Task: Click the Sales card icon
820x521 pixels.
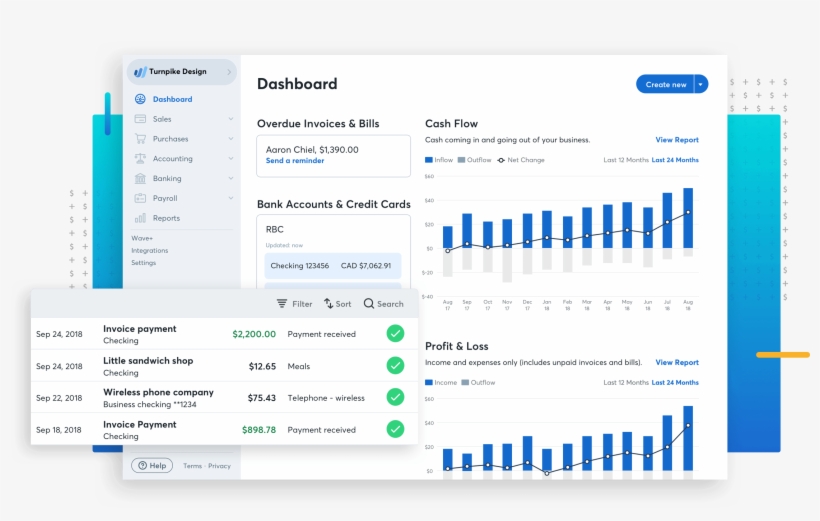Action: pos(140,119)
